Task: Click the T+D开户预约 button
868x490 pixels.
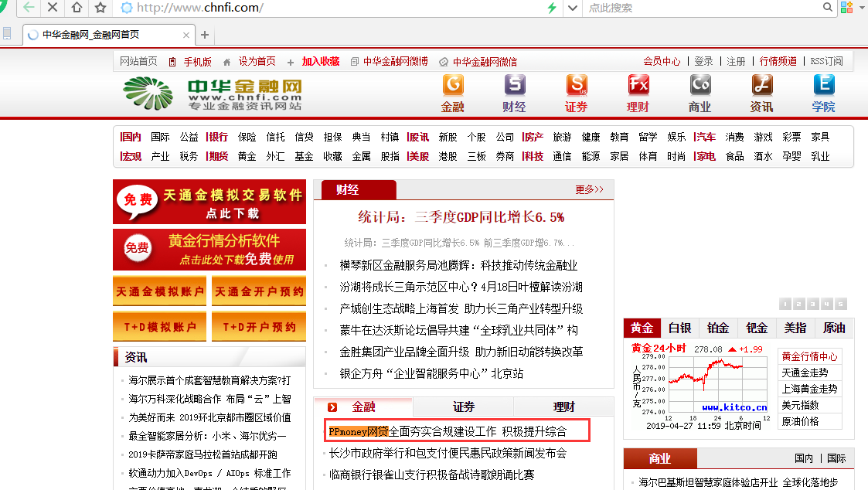Action: pyautogui.click(x=258, y=327)
